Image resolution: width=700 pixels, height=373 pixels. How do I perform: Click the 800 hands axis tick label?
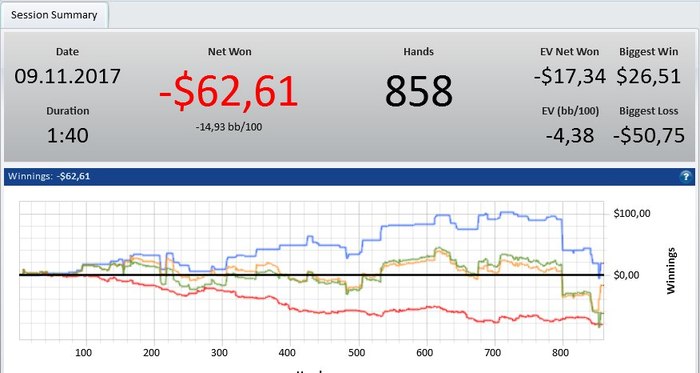560,352
